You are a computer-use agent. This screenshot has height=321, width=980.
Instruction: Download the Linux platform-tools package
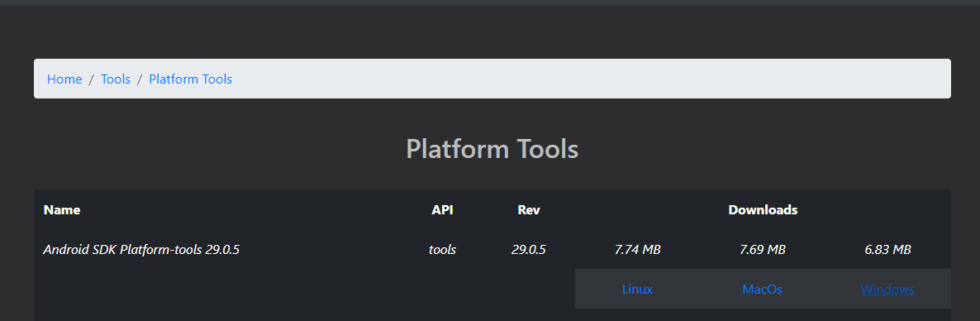[x=638, y=289]
